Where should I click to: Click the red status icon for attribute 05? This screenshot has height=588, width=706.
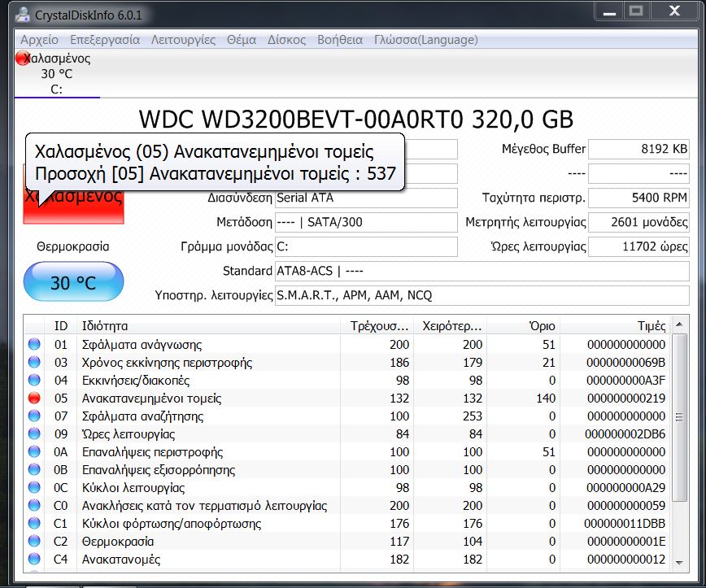tap(33, 399)
